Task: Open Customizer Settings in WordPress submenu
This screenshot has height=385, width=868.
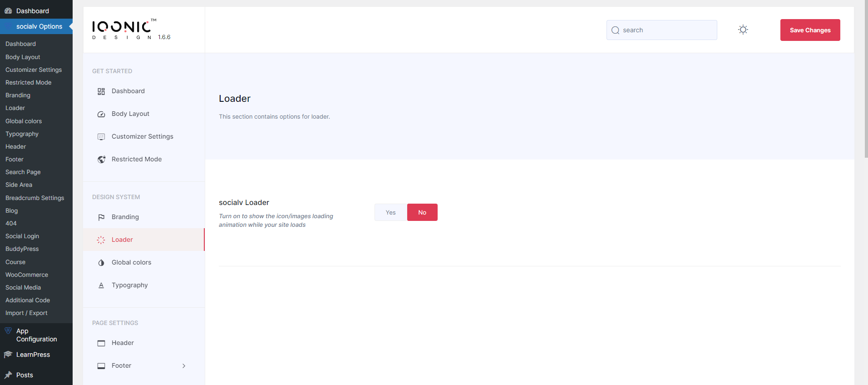Action: click(x=34, y=70)
